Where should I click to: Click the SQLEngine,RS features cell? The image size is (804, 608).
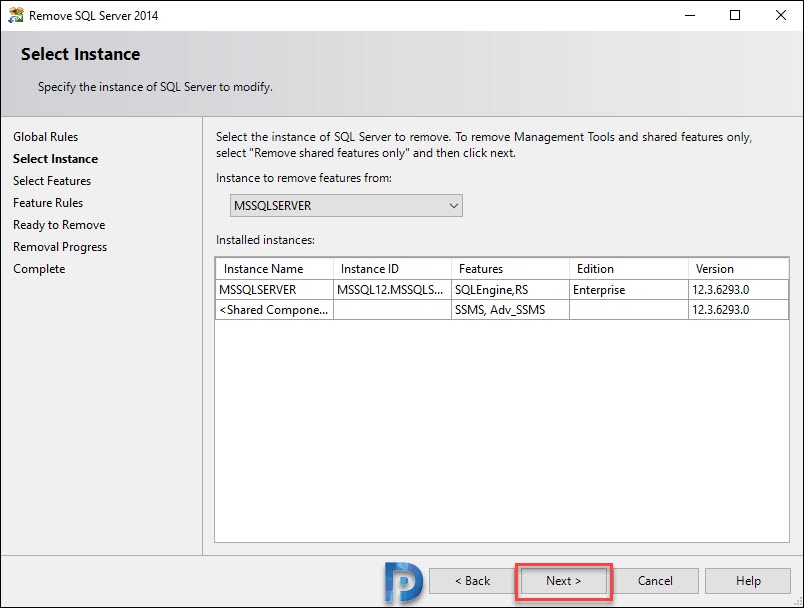coord(511,290)
